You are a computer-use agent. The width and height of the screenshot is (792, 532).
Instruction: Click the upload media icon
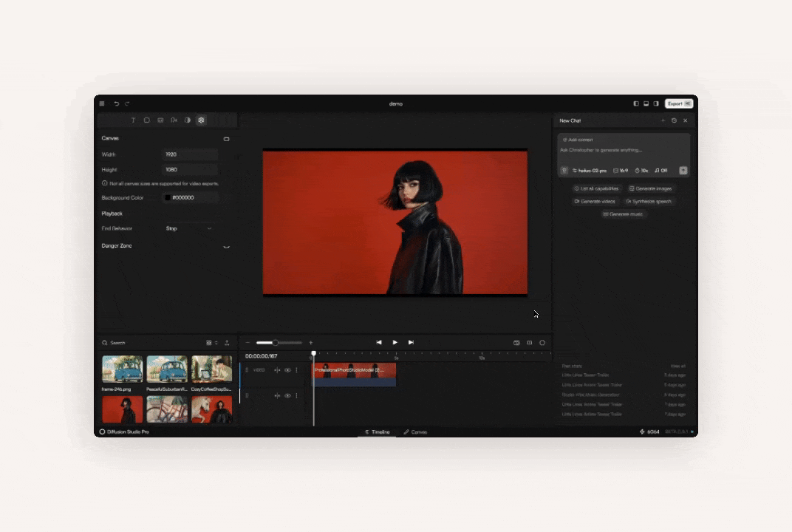pos(227,343)
